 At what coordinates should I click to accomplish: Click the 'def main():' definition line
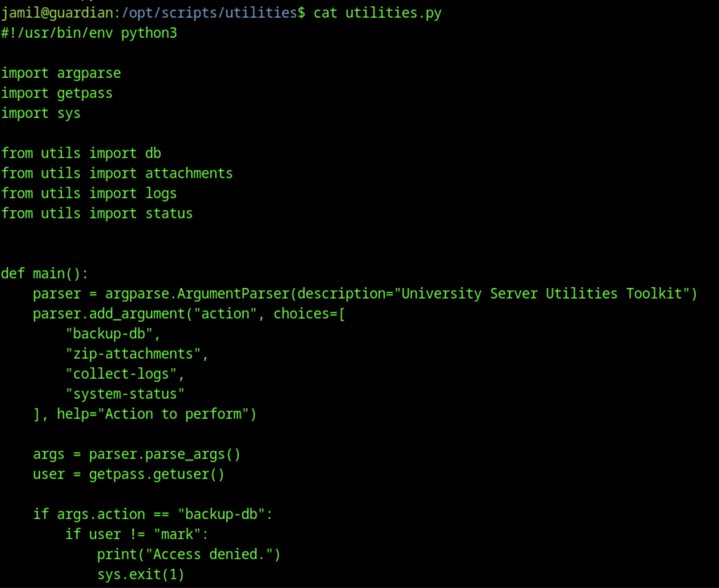click(x=45, y=273)
